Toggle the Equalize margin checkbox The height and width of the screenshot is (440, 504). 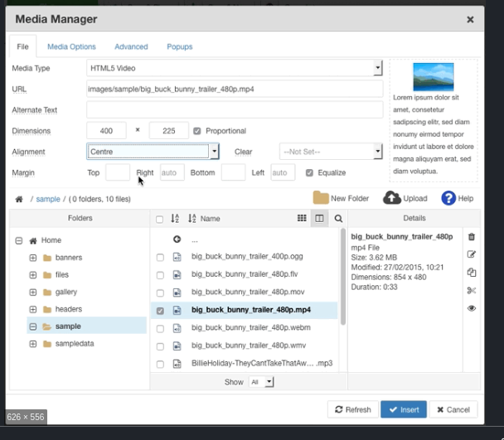coord(309,173)
